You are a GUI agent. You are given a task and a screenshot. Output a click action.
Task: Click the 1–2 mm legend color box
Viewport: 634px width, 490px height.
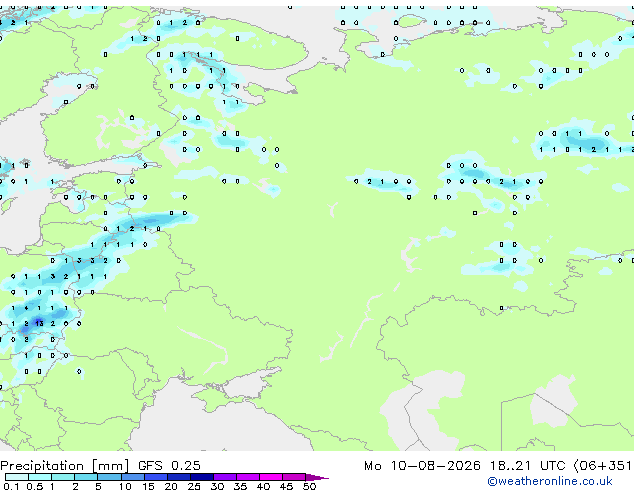click(63, 477)
